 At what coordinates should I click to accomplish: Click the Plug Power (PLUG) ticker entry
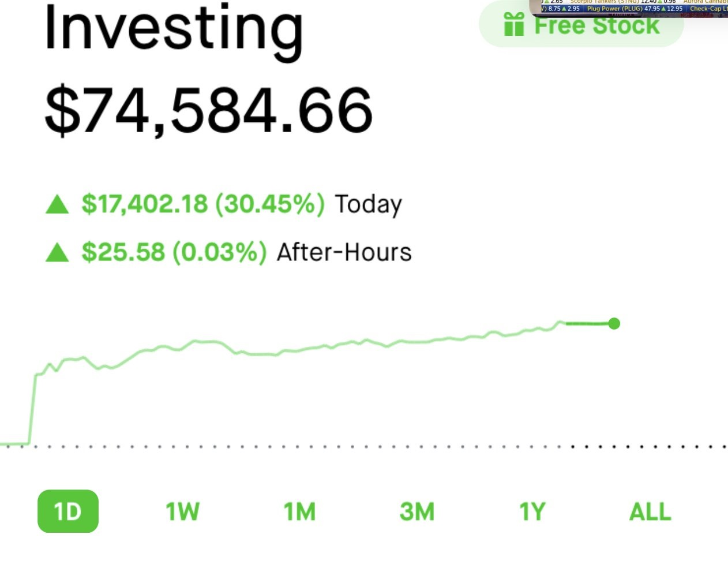[614, 9]
